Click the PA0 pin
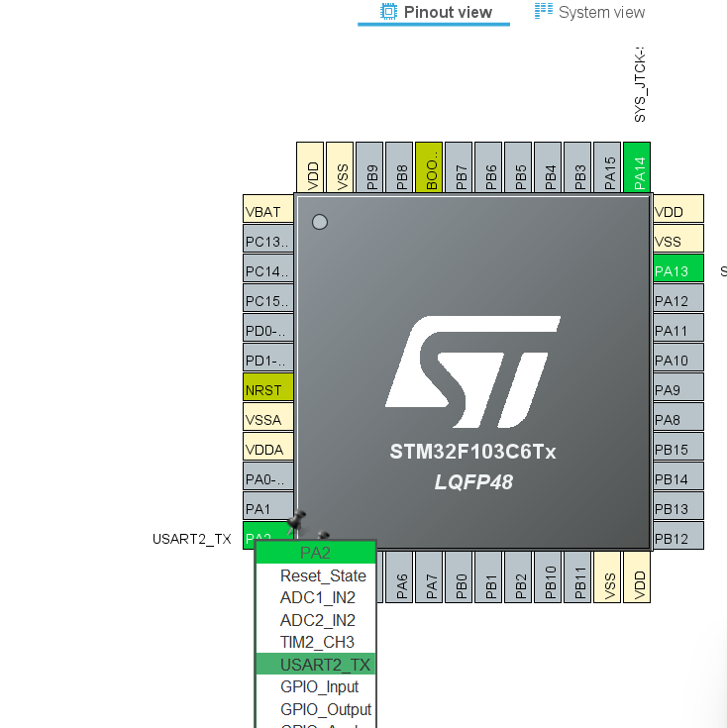Image resolution: width=727 pixels, height=728 pixels. coord(268,475)
